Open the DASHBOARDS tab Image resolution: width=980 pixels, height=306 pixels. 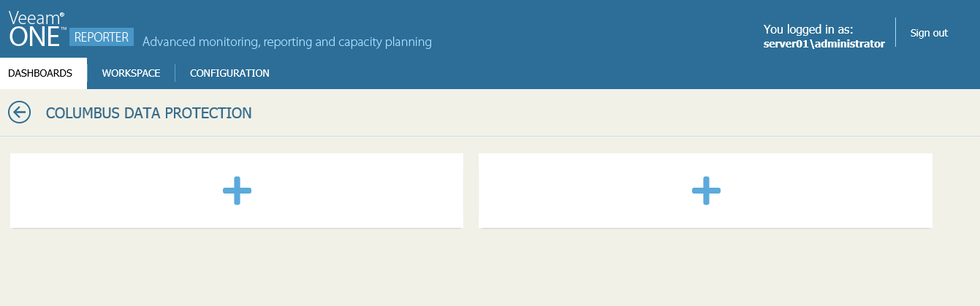click(40, 73)
